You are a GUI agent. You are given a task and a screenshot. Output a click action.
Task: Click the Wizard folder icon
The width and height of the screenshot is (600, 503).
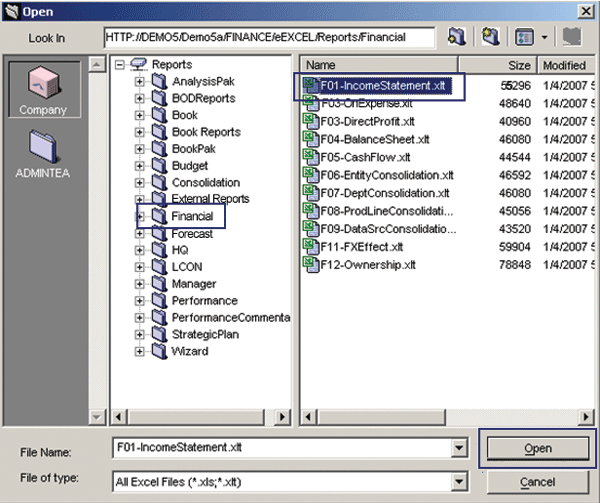coord(158,351)
